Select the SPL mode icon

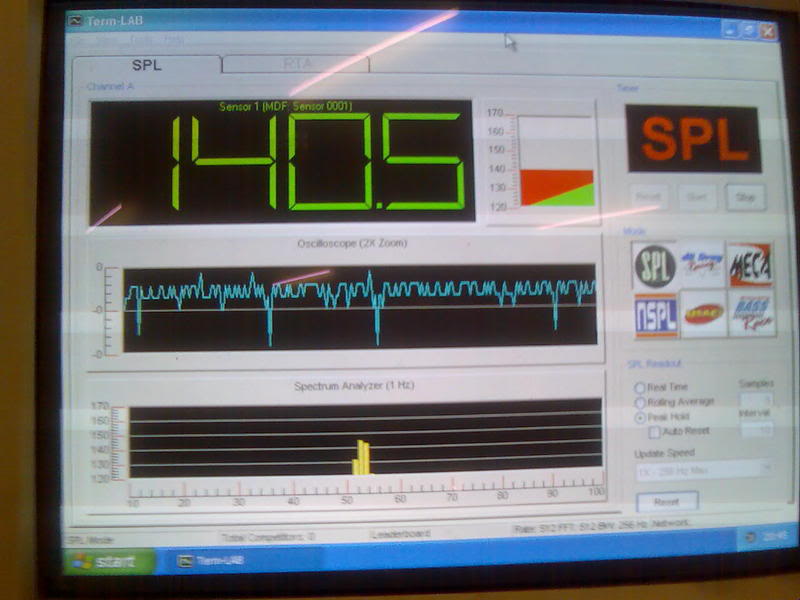(x=653, y=265)
